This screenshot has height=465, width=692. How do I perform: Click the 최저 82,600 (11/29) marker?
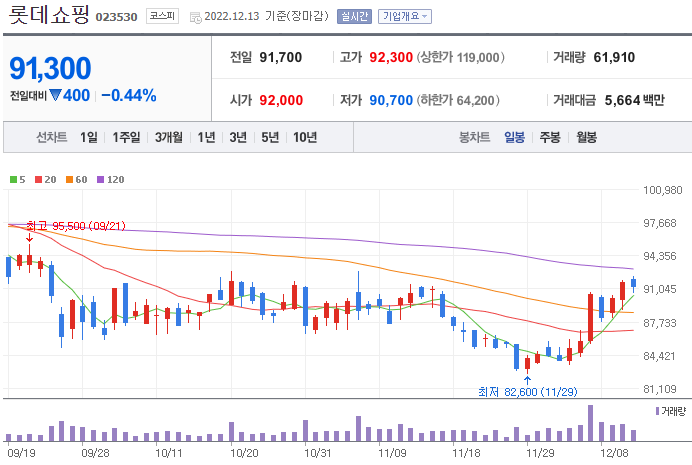click(x=527, y=392)
